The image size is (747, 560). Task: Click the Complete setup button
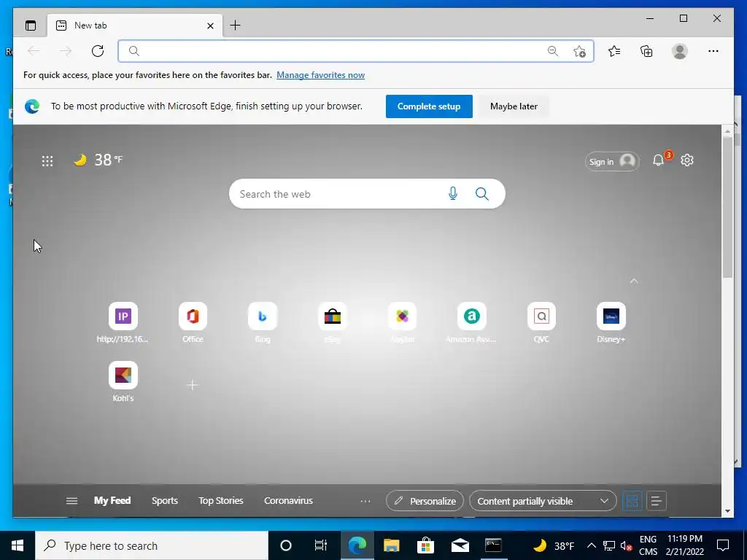click(429, 106)
